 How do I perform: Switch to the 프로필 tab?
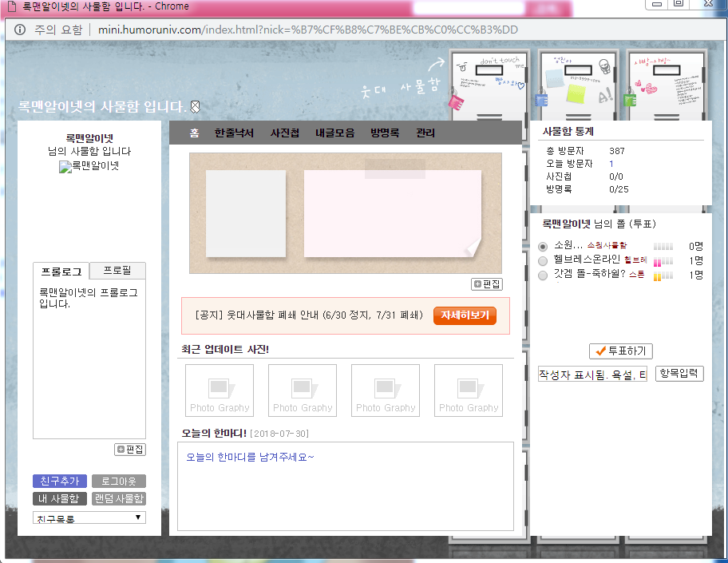click(117, 271)
